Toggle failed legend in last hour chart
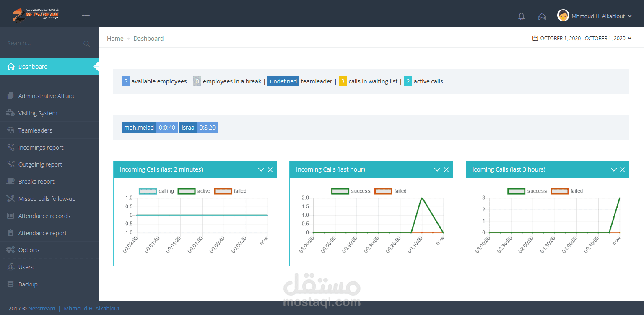Image resolution: width=644 pixels, height=315 pixels. click(390, 191)
